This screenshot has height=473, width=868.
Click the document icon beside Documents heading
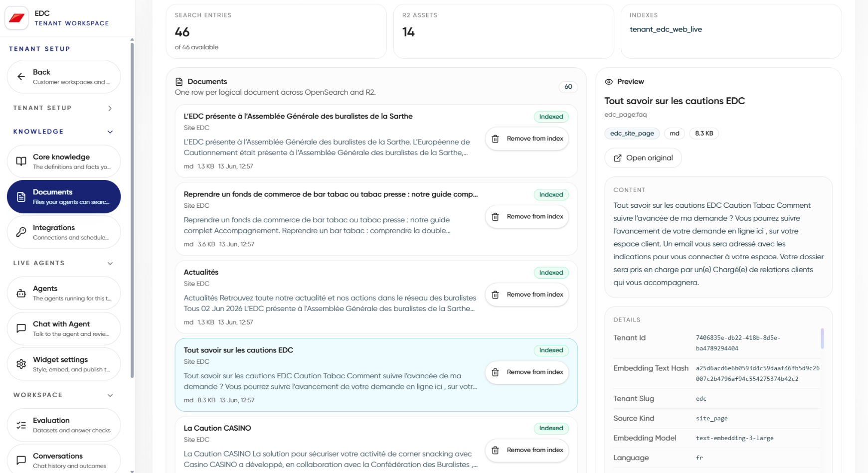tap(179, 82)
